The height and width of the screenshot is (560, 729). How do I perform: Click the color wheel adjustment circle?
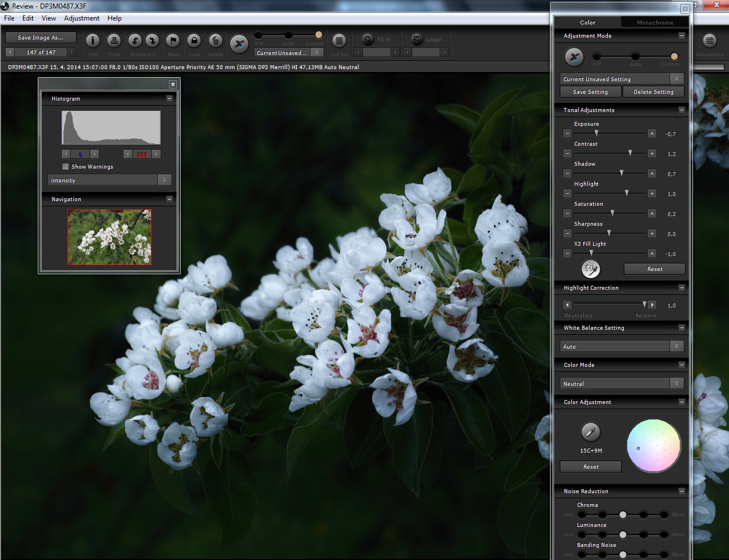pyautogui.click(x=654, y=446)
